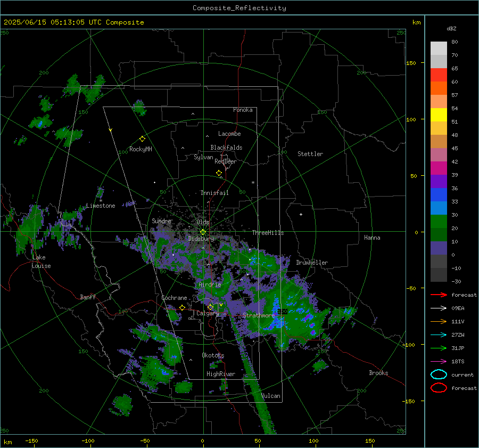Click the Calgary city label
Image resolution: width=479 pixels, height=448 pixels.
click(x=208, y=313)
